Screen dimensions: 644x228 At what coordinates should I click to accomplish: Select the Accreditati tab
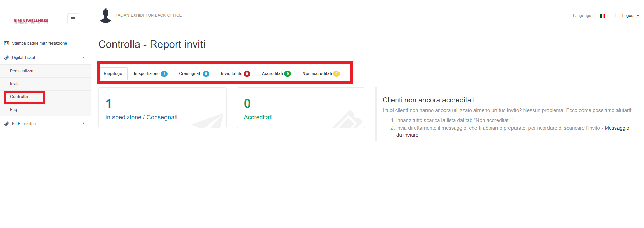(273, 74)
